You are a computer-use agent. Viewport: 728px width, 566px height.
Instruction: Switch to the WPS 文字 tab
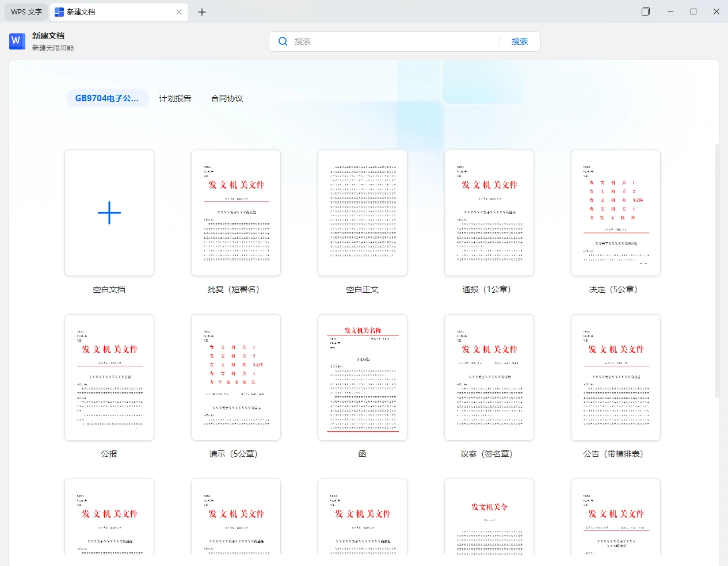tap(25, 12)
